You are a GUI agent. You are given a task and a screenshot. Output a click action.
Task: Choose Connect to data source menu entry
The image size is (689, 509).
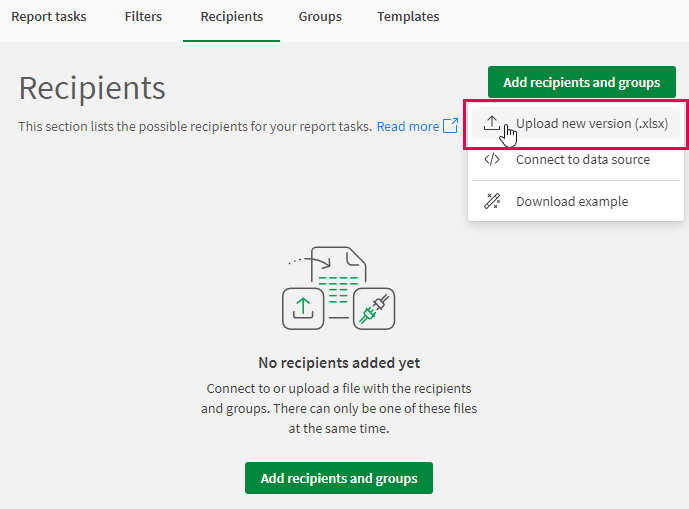(x=582, y=160)
